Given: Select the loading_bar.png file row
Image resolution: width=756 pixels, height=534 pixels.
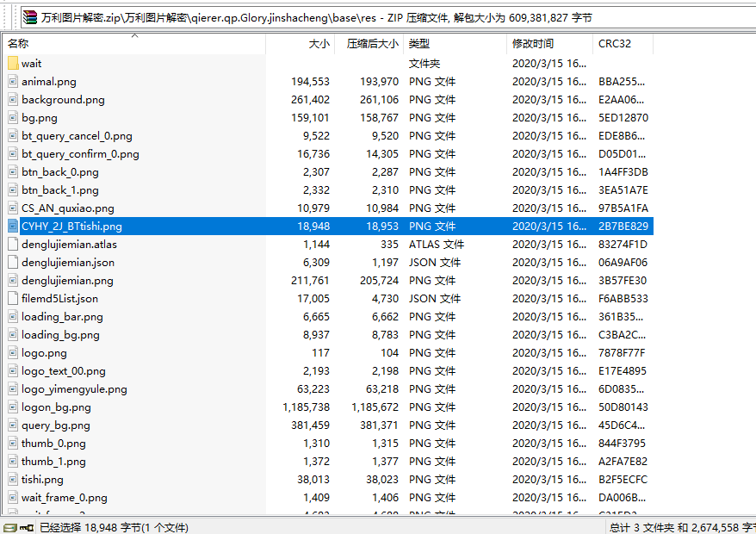Looking at the screenshot, I should point(69,316).
